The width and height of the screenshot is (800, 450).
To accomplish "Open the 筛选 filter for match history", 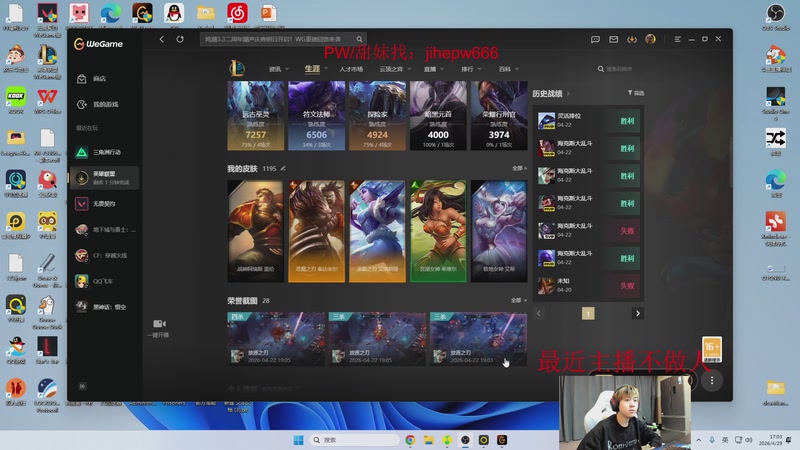I will click(636, 93).
